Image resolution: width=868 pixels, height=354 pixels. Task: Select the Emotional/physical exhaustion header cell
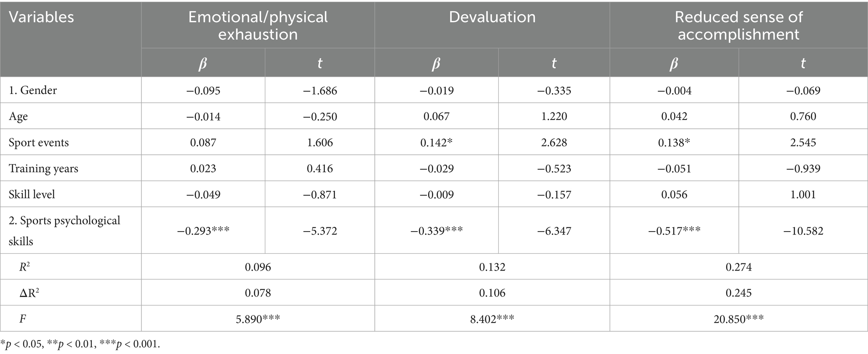(x=258, y=25)
